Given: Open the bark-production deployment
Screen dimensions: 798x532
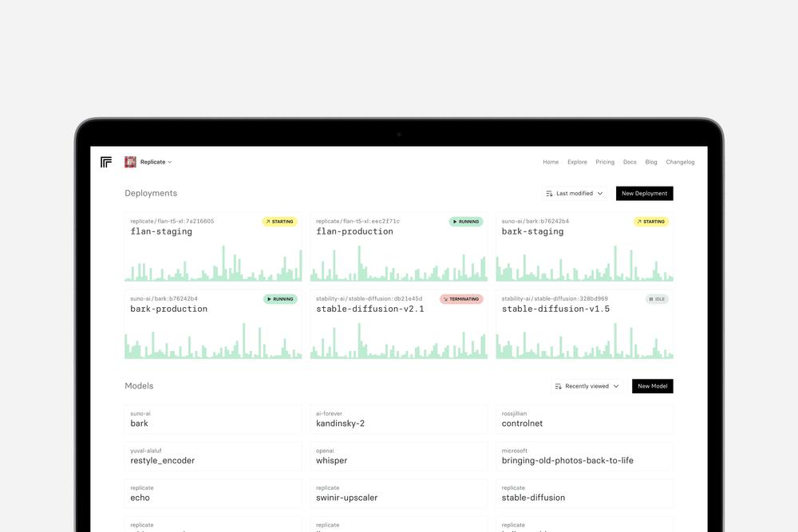Looking at the screenshot, I should [x=213, y=325].
